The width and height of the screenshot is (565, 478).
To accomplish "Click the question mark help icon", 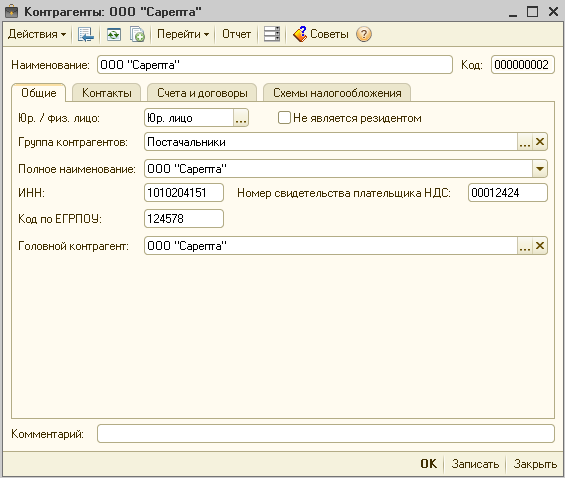I will pos(364,34).
